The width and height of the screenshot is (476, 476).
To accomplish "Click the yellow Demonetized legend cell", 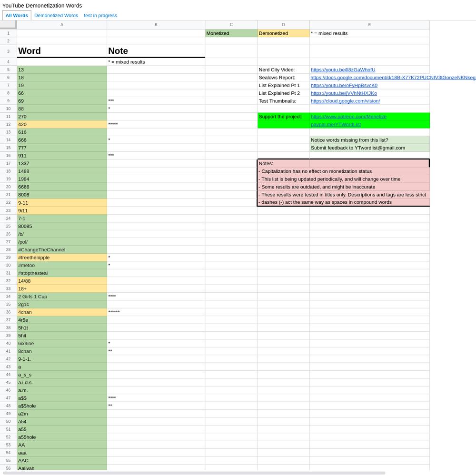I will (x=284, y=33).
